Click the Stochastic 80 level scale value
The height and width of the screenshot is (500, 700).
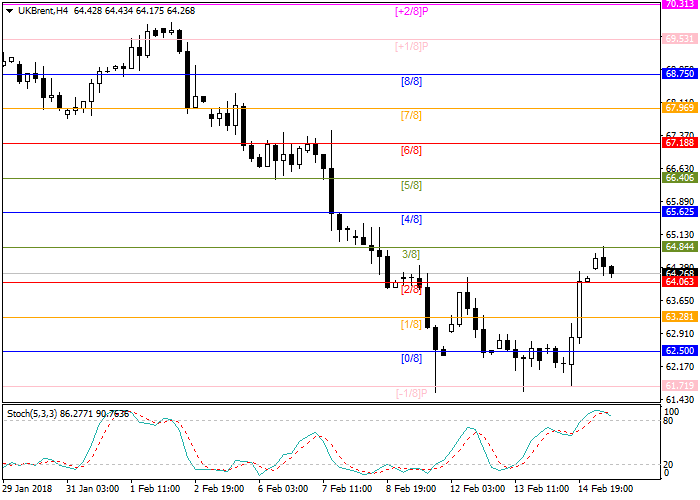point(671,421)
